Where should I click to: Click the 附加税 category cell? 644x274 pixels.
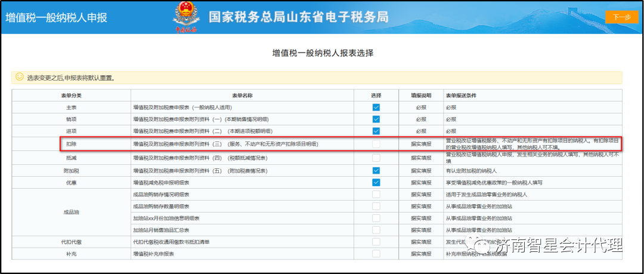coord(72,170)
